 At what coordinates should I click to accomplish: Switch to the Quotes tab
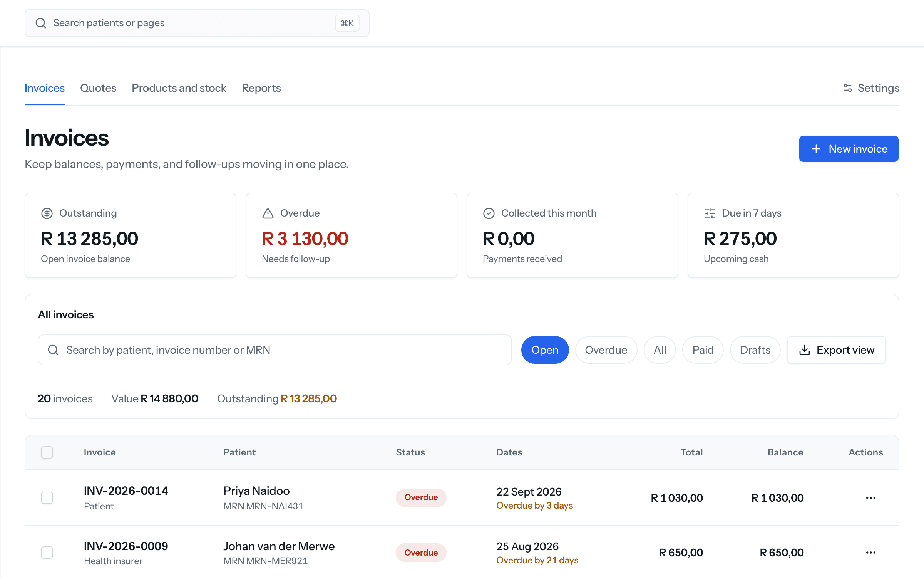tap(98, 88)
